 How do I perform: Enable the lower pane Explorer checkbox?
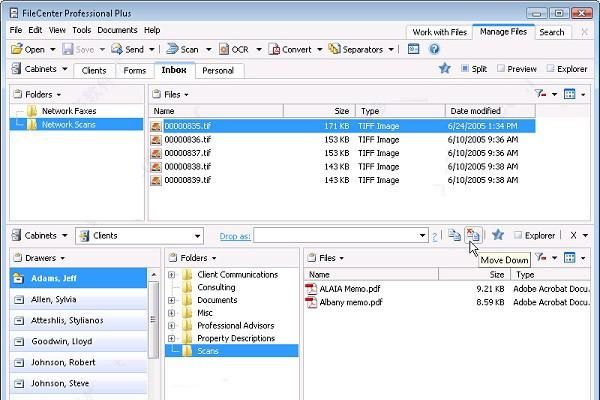click(518, 235)
